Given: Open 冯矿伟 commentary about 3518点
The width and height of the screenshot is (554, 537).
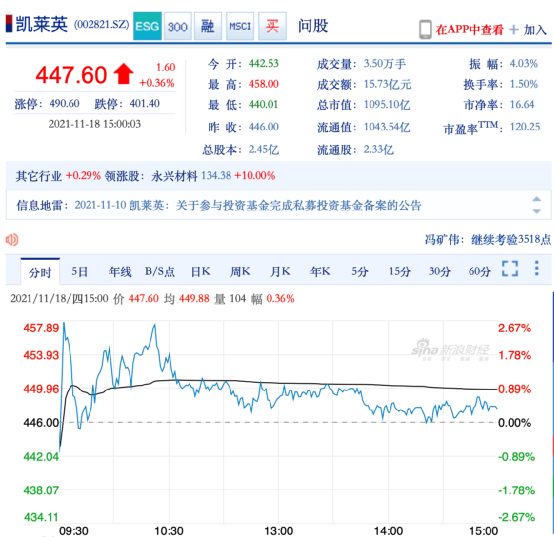Looking at the screenshot, I should pos(488,240).
